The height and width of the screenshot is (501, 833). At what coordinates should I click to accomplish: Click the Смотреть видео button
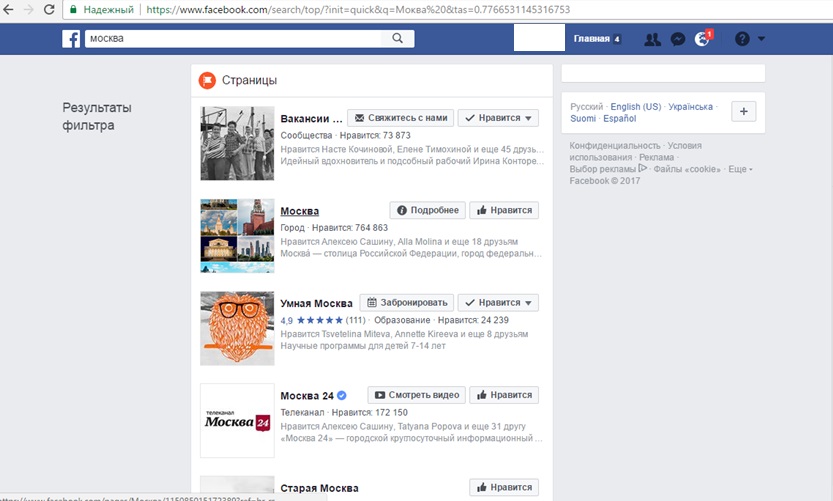pos(416,395)
